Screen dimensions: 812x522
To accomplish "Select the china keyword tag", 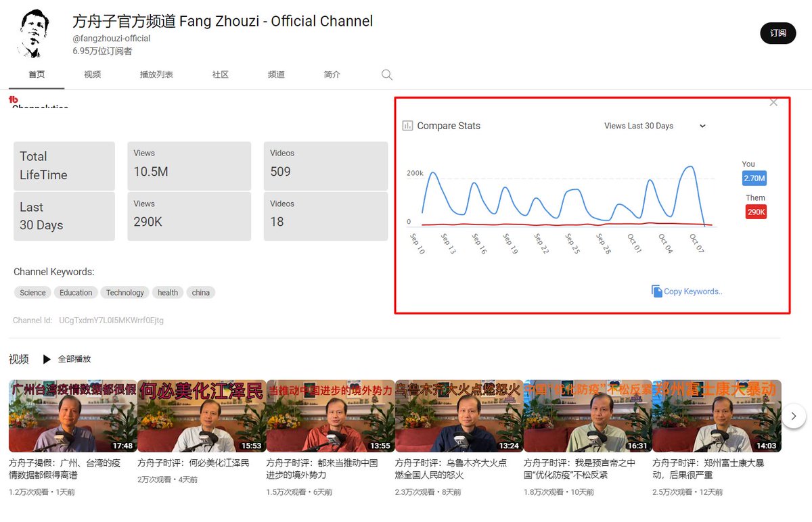I will (201, 293).
